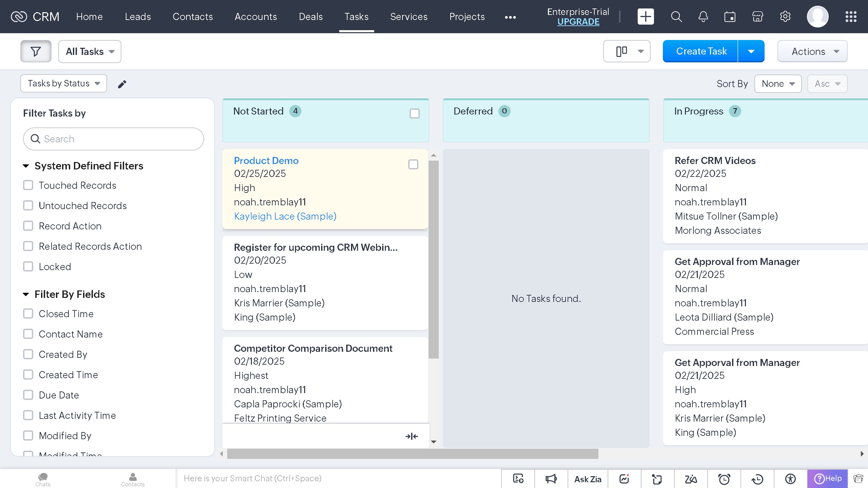Click the collapse arrows icon under Not Started
The height and width of the screenshot is (488, 868).
pyautogui.click(x=412, y=436)
